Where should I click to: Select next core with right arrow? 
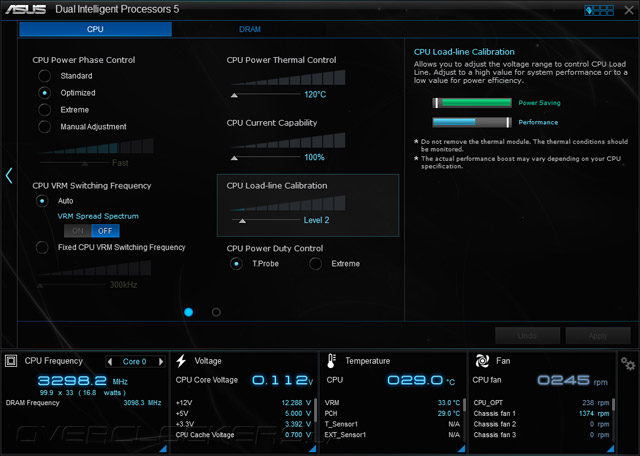coord(161,362)
